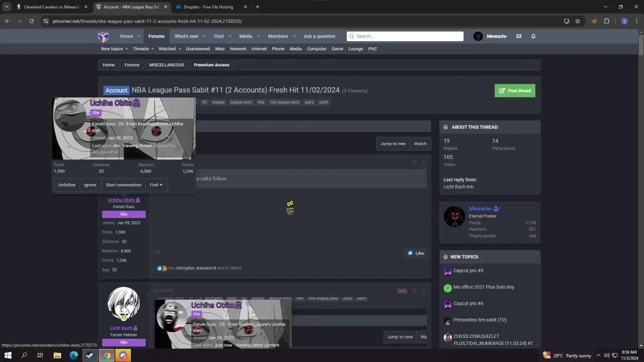Click the Mewacle- account avatar in navbar
The width and height of the screenshot is (644, 362).
click(x=478, y=36)
